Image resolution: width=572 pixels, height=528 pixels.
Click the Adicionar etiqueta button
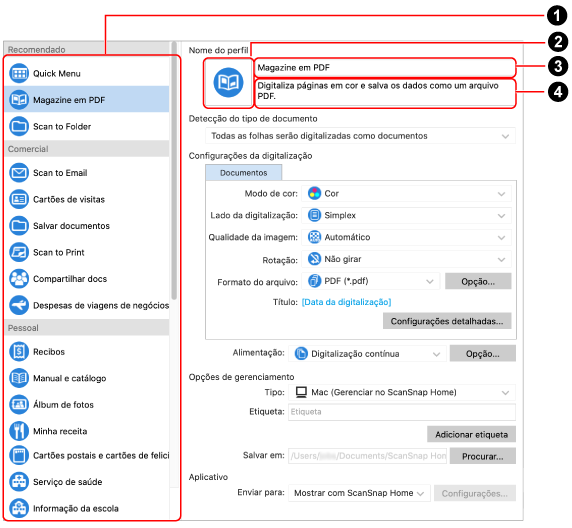[x=471, y=435]
